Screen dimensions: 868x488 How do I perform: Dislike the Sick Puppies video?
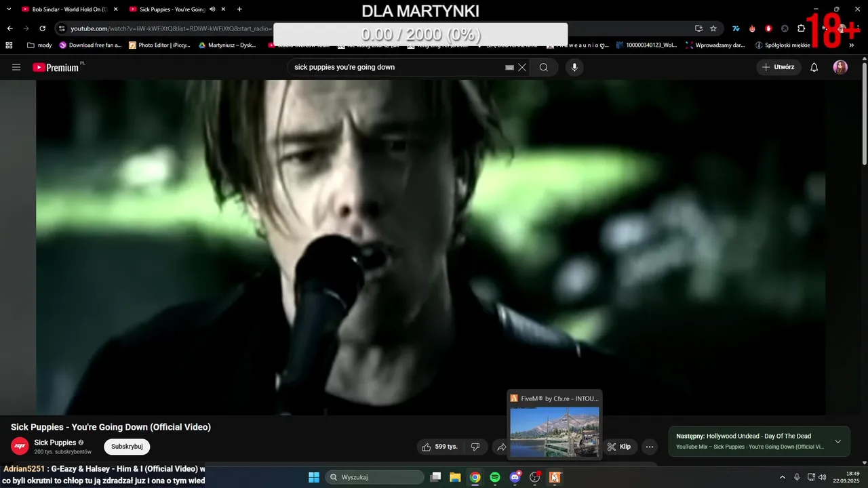pos(475,447)
